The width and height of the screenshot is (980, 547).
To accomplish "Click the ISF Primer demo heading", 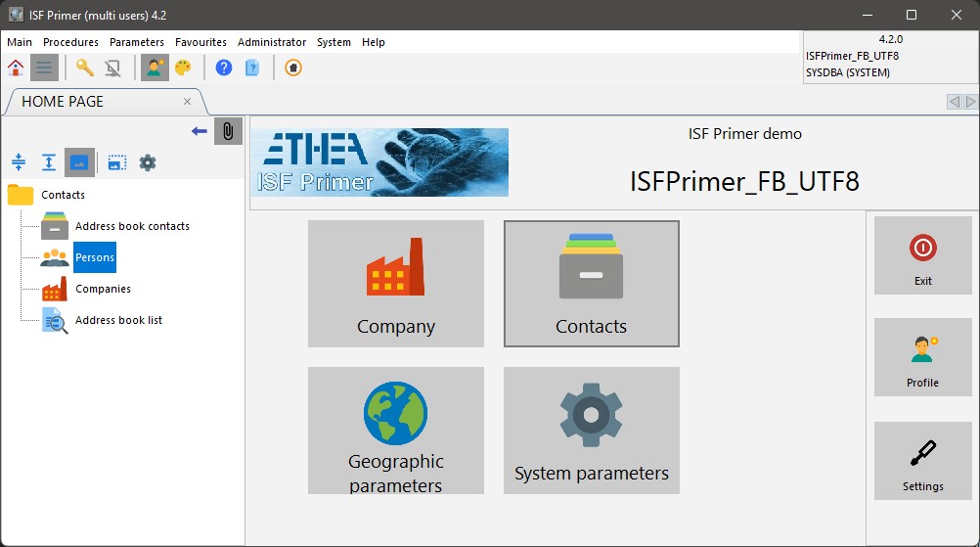I will coord(745,134).
